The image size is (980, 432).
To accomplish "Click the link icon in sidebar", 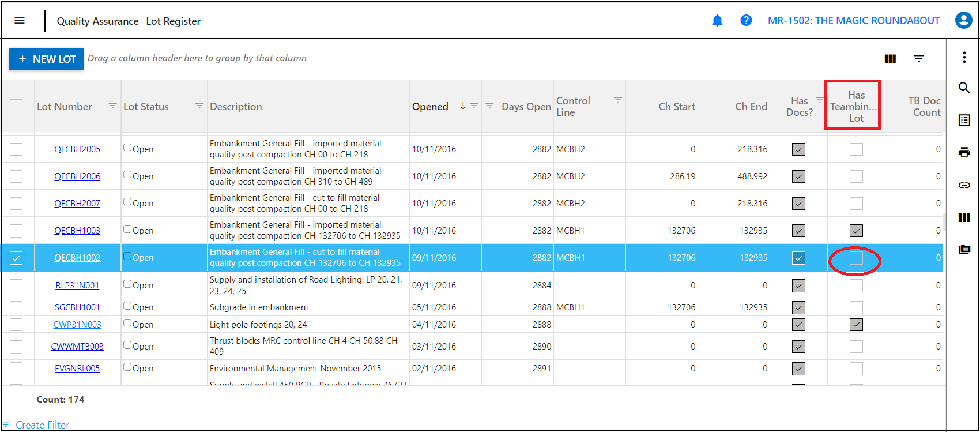I will pyautogui.click(x=964, y=185).
